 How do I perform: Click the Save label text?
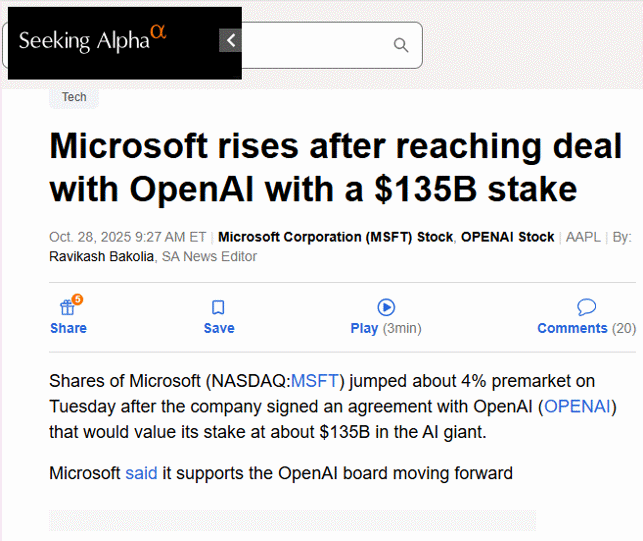tap(218, 328)
